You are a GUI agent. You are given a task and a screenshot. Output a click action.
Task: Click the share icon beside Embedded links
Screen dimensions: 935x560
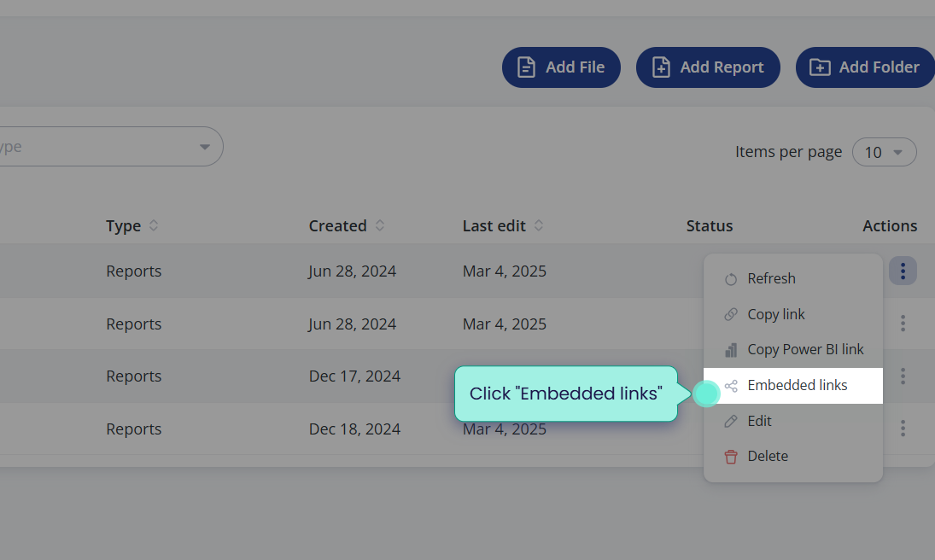coord(730,386)
